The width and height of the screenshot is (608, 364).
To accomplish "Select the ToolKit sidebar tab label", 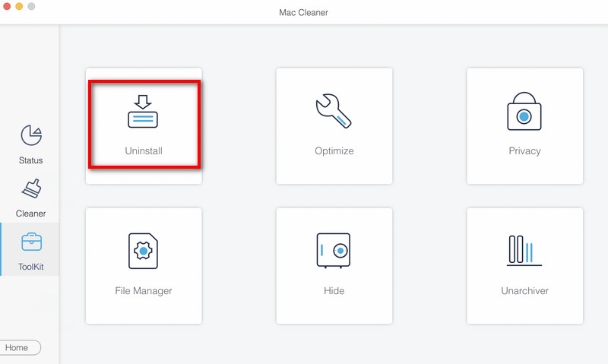I will [x=31, y=267].
